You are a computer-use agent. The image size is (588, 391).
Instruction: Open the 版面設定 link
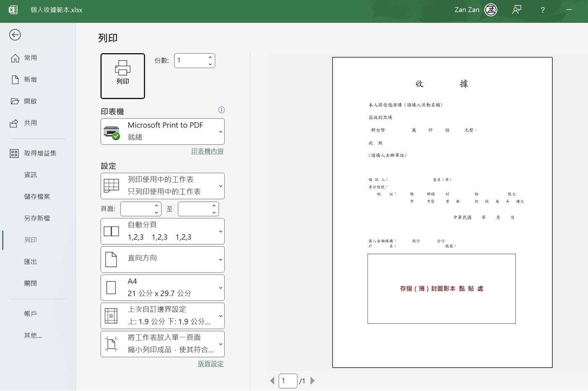211,364
